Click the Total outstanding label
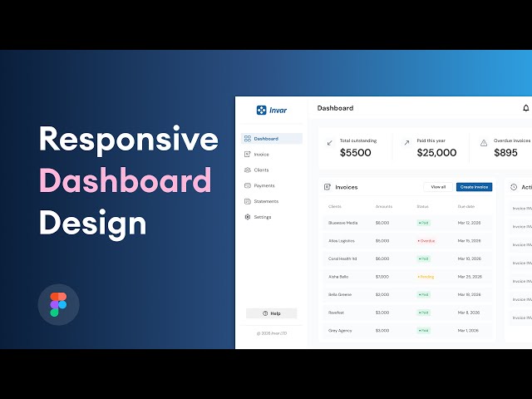532x399 pixels. (x=358, y=140)
